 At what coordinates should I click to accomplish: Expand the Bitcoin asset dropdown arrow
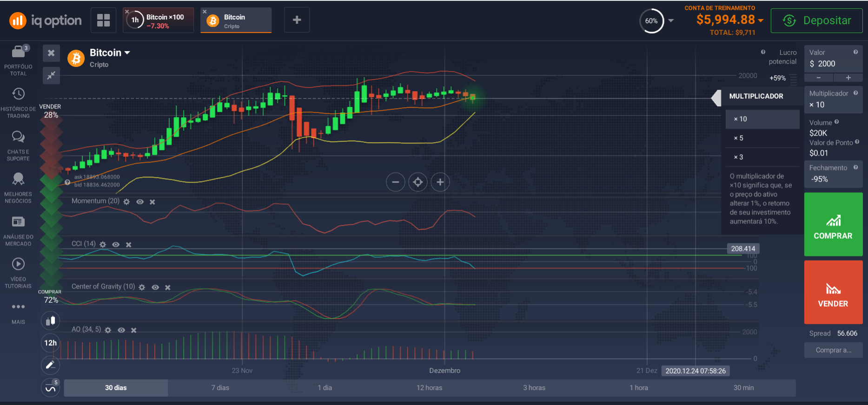(127, 53)
